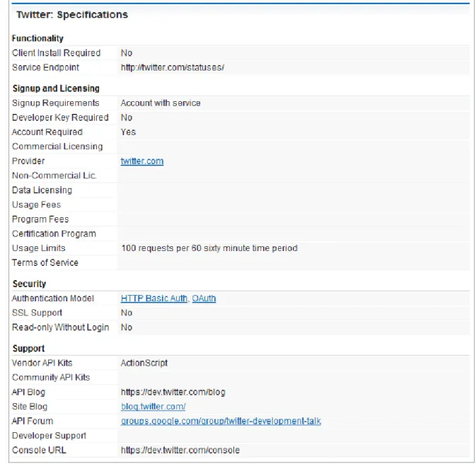
Task: Click the 'Non-Commercial Lic.' label
Action: pos(54,175)
